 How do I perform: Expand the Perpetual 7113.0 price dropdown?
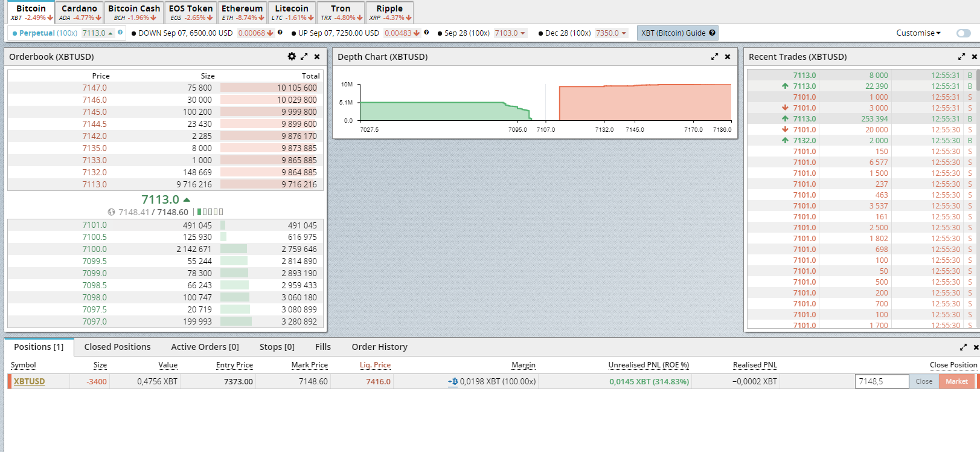tap(98, 33)
